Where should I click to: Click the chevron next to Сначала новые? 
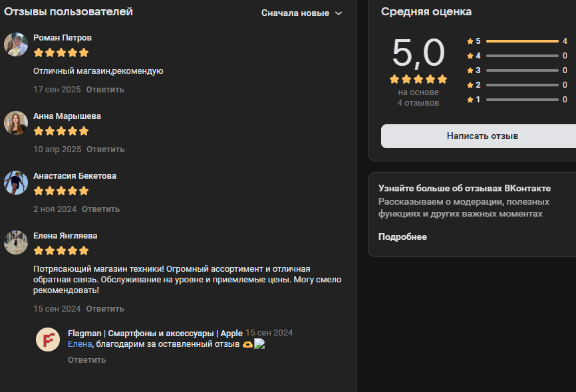point(339,13)
